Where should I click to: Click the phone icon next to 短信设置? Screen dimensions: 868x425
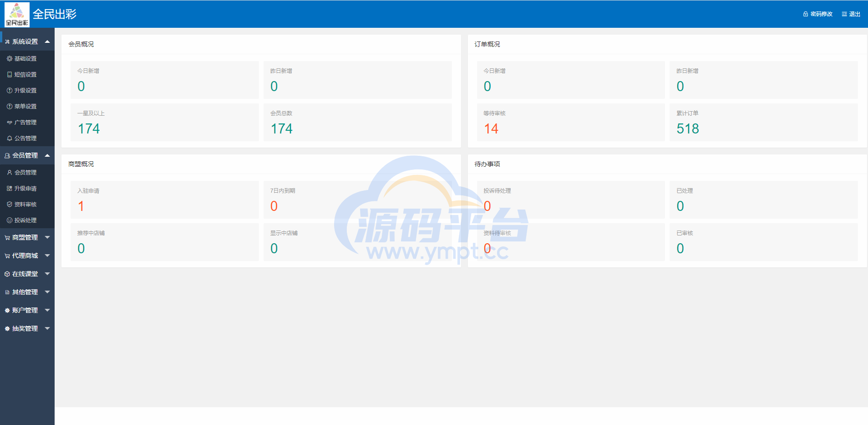point(10,75)
